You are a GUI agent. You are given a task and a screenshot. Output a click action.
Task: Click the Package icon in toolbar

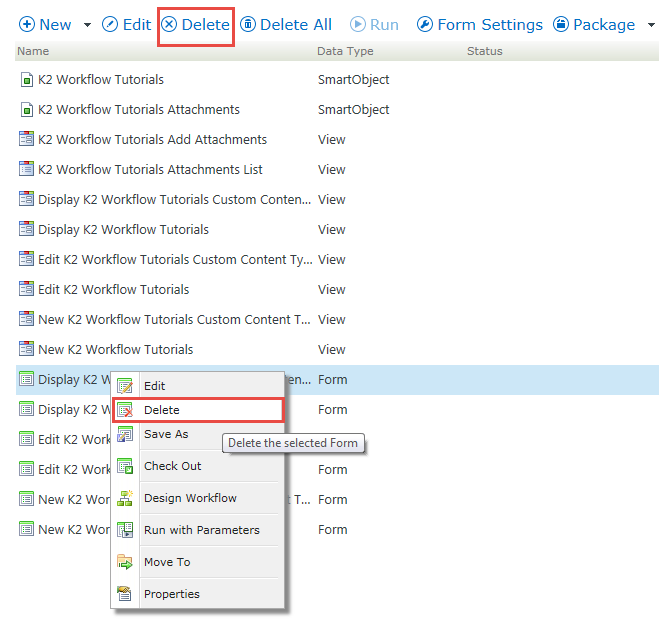click(561, 24)
